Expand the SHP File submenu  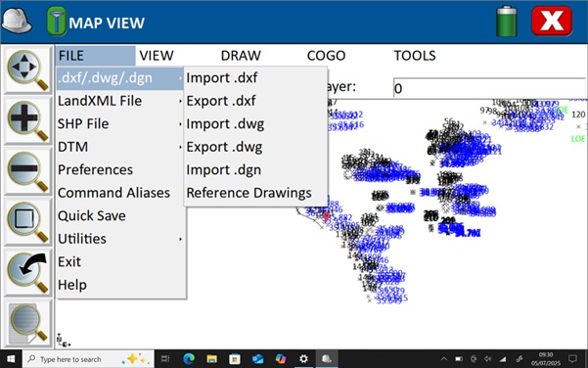click(x=120, y=123)
